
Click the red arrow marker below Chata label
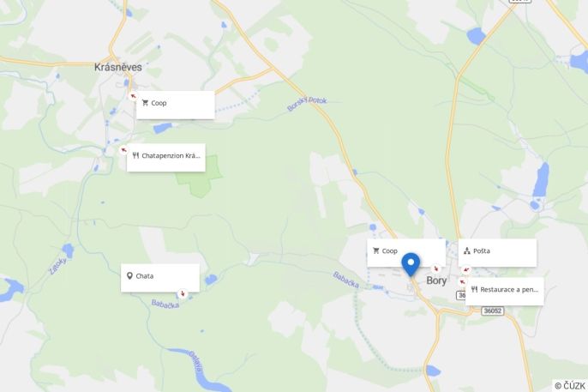(183, 293)
